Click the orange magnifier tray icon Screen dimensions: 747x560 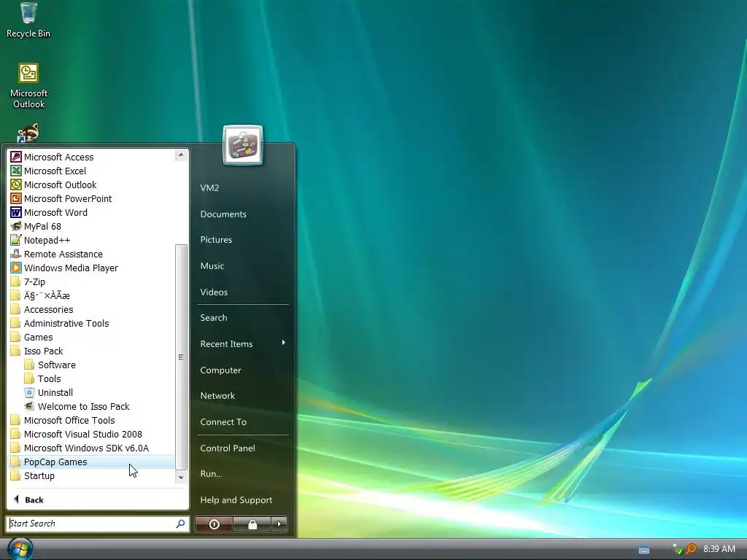pos(691,549)
